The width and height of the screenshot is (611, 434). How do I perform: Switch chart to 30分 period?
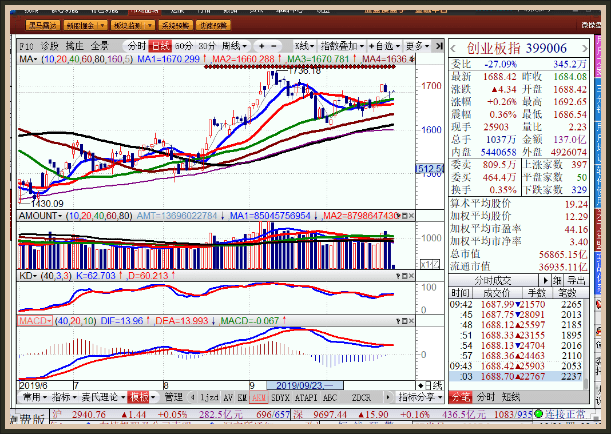tap(207, 46)
